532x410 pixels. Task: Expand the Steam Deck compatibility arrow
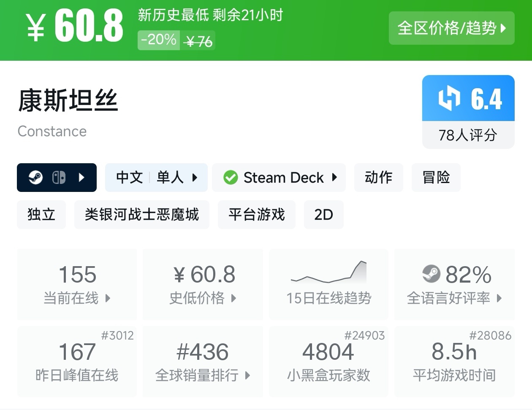334,178
